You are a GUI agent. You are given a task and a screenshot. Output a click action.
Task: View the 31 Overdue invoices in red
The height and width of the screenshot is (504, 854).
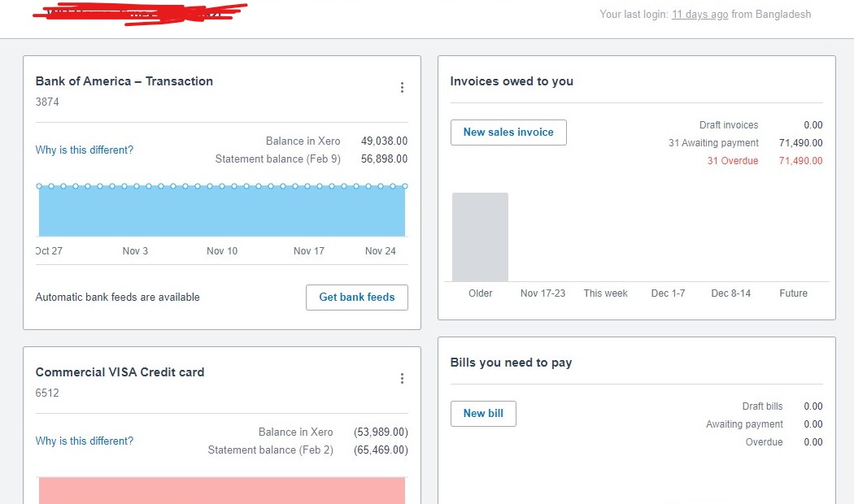click(732, 161)
